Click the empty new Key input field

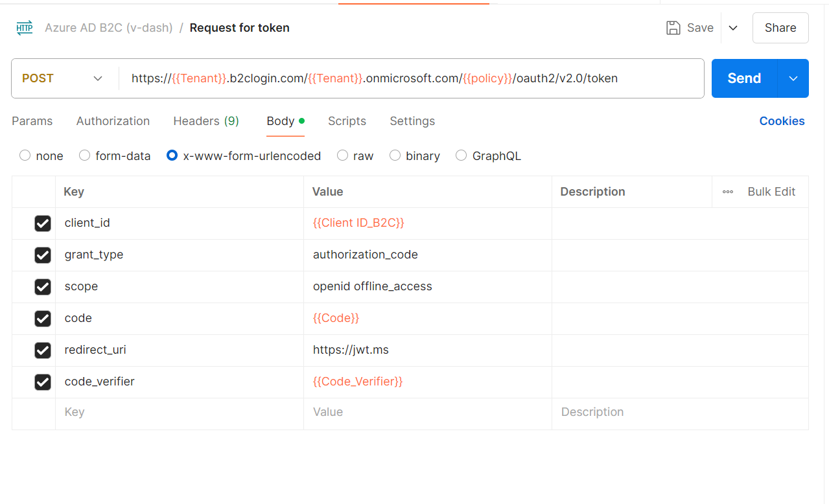180,414
